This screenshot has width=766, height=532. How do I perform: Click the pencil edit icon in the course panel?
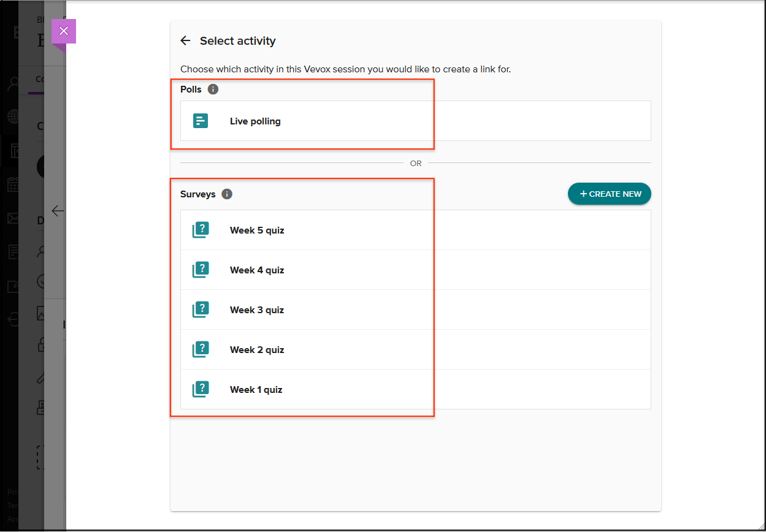pos(40,378)
